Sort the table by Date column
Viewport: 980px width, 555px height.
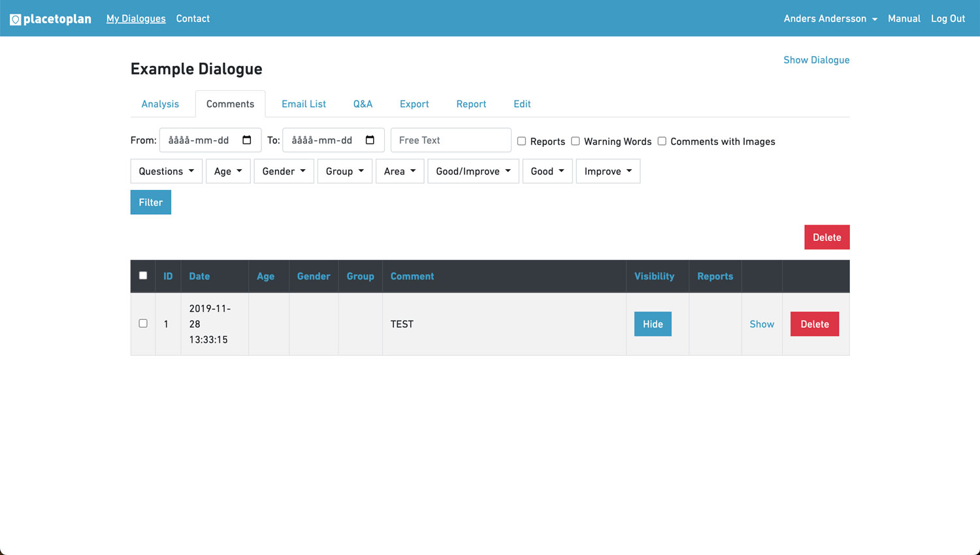point(199,276)
